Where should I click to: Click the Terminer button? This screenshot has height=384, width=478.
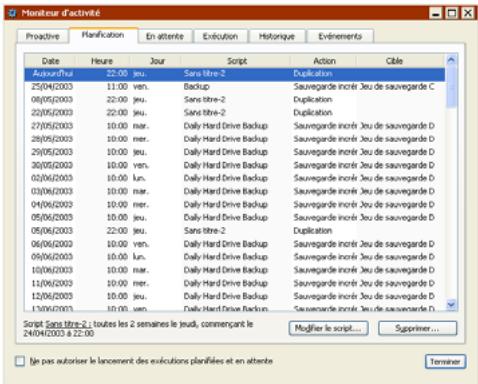click(x=445, y=362)
